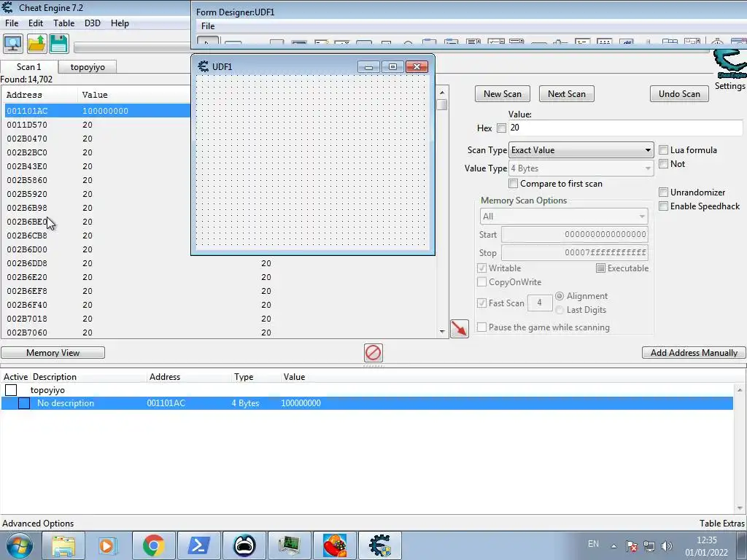This screenshot has width=747, height=560.
Task: Open the Scan Type dropdown
Action: point(581,150)
